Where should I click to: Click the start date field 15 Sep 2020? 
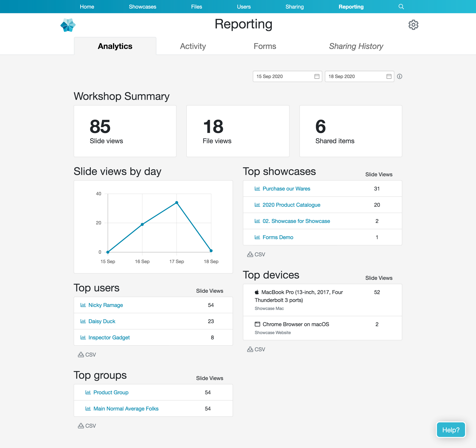click(x=283, y=76)
